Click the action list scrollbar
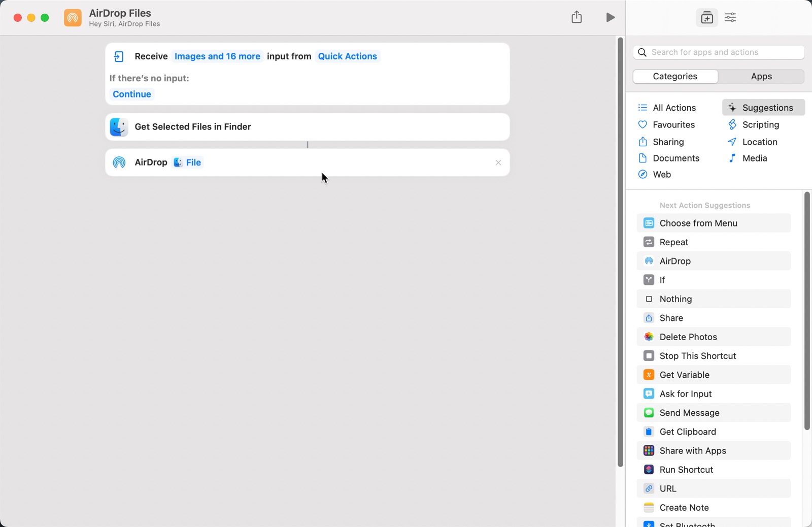 [807, 311]
